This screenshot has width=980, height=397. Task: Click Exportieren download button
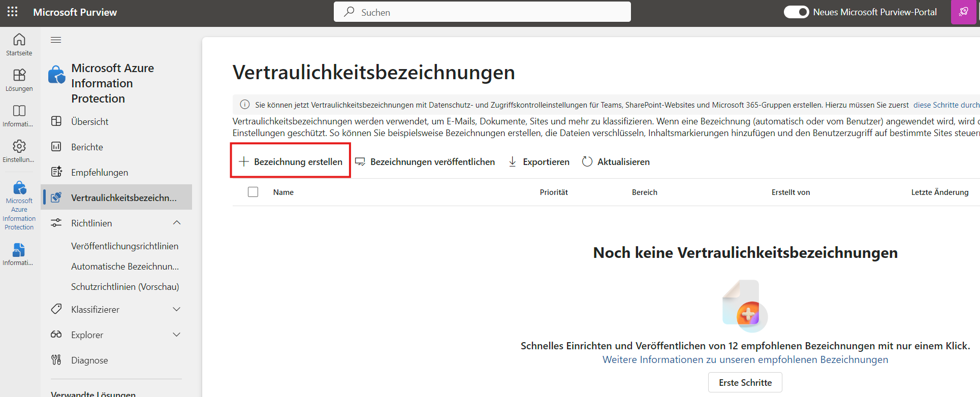coord(539,162)
